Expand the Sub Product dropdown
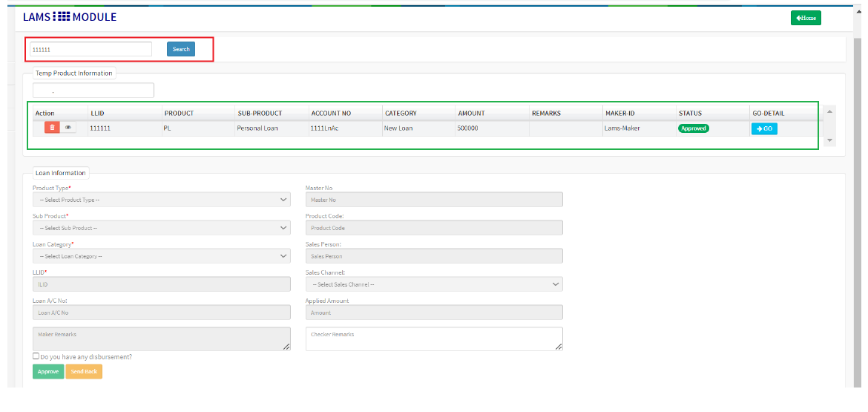The image size is (868, 412). 161,228
